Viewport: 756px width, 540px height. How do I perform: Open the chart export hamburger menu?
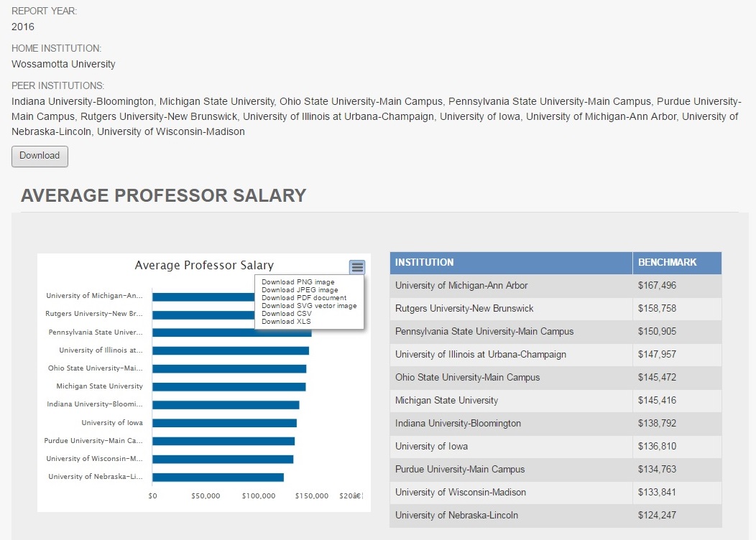[x=357, y=267]
